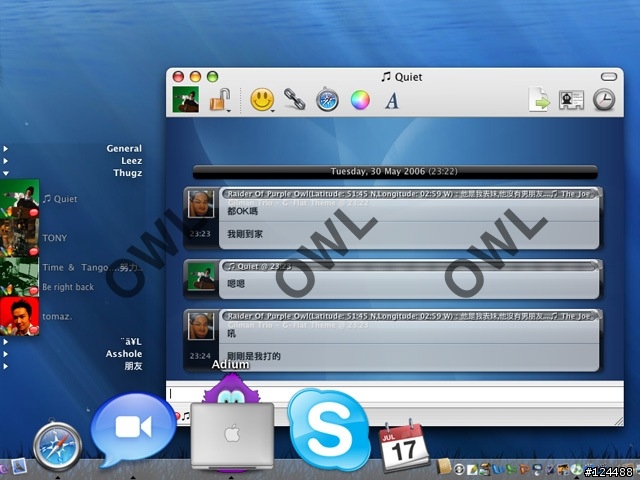This screenshot has height=480, width=640.
Task: Click Quiet's green avatar in contact list
Action: tap(19, 199)
